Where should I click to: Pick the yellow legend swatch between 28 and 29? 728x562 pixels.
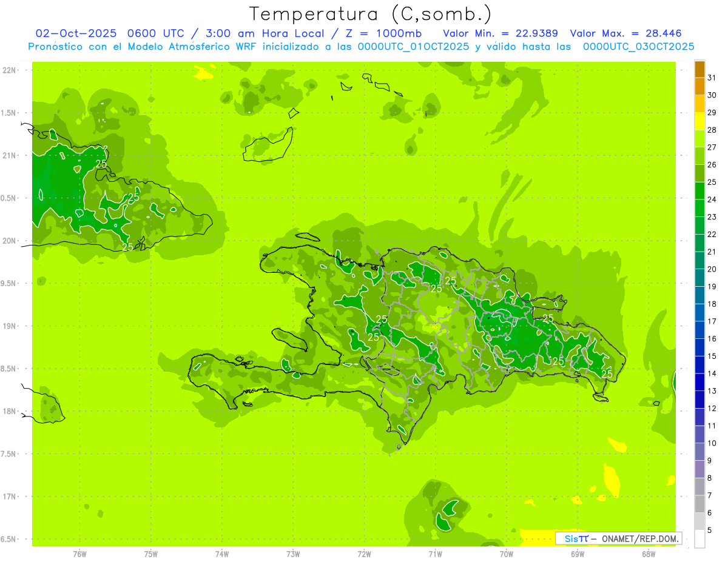pos(699,121)
